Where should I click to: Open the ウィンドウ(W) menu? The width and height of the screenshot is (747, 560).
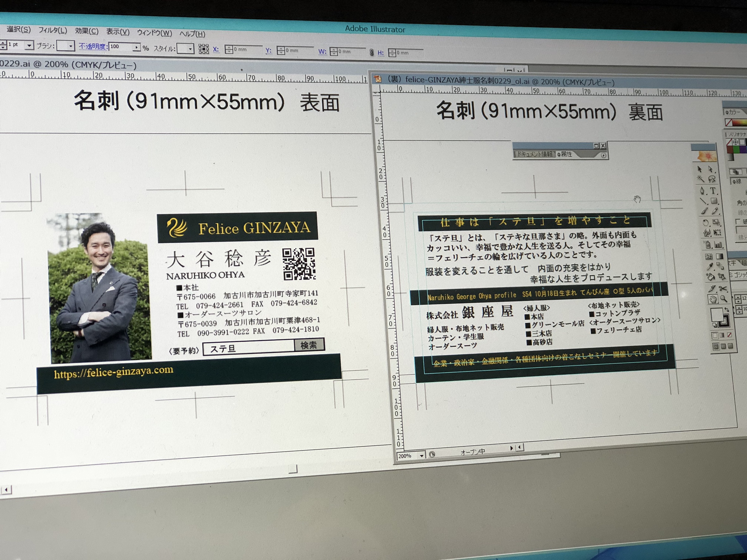pos(154,33)
